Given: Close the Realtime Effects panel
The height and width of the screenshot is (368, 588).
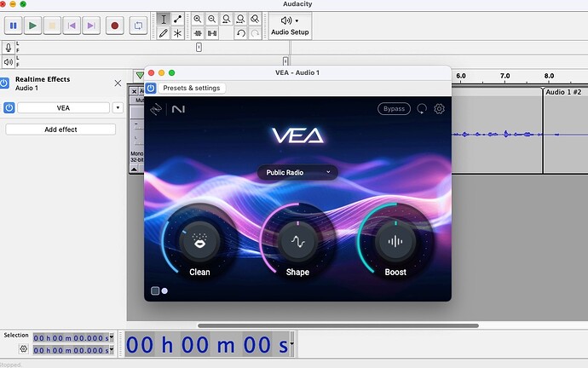Looking at the screenshot, I should [x=118, y=83].
